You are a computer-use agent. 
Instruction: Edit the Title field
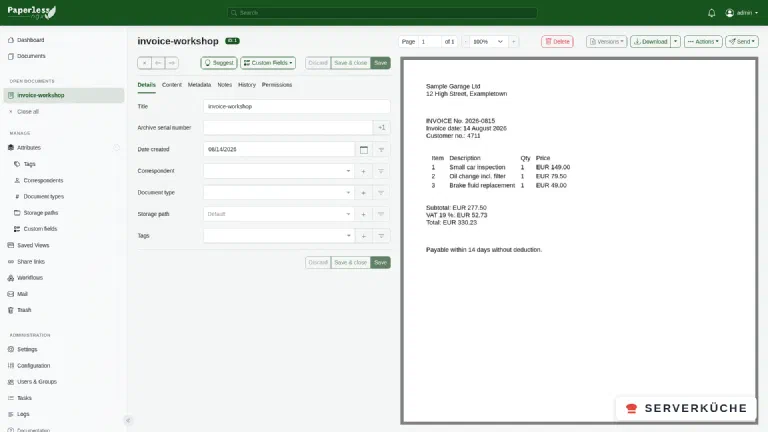297,106
